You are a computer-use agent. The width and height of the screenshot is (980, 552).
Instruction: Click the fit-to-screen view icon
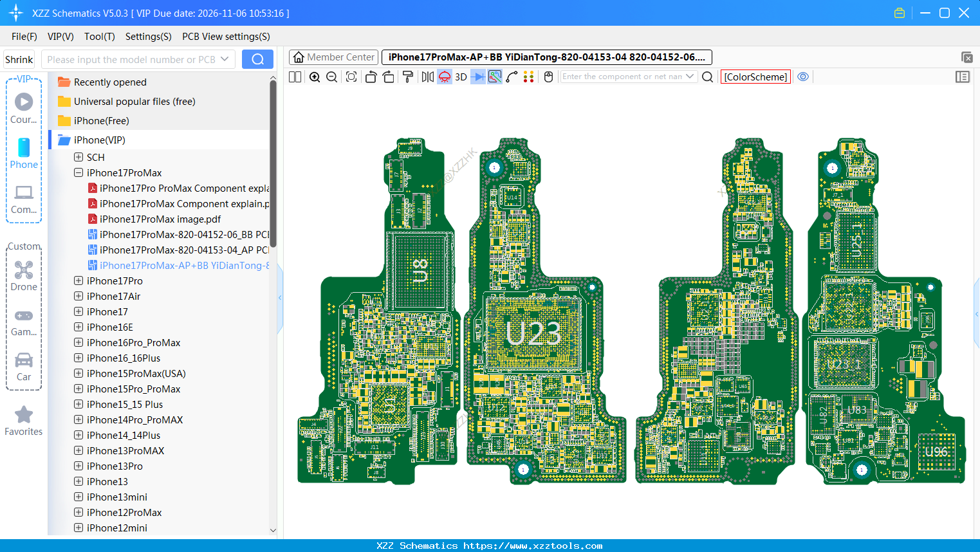click(351, 77)
